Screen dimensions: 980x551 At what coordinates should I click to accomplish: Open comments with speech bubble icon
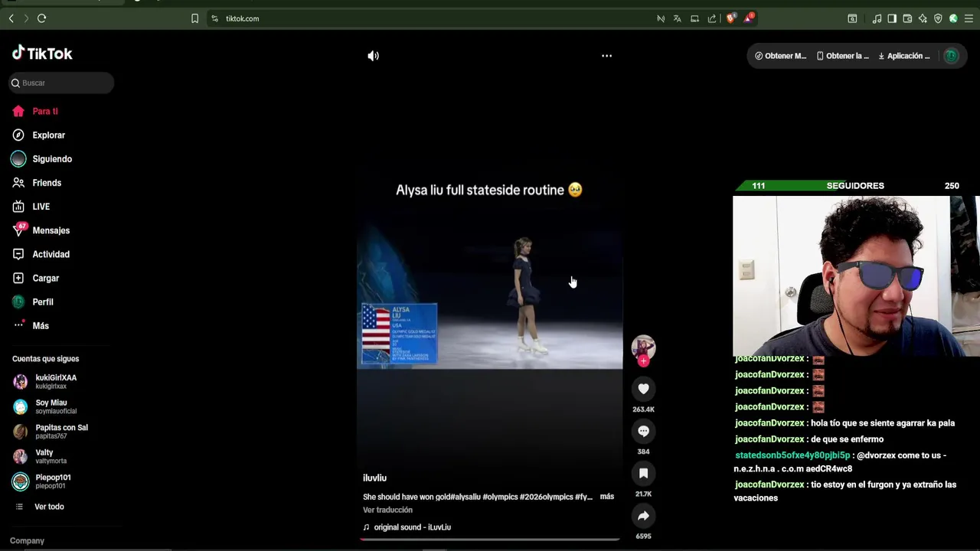643,431
